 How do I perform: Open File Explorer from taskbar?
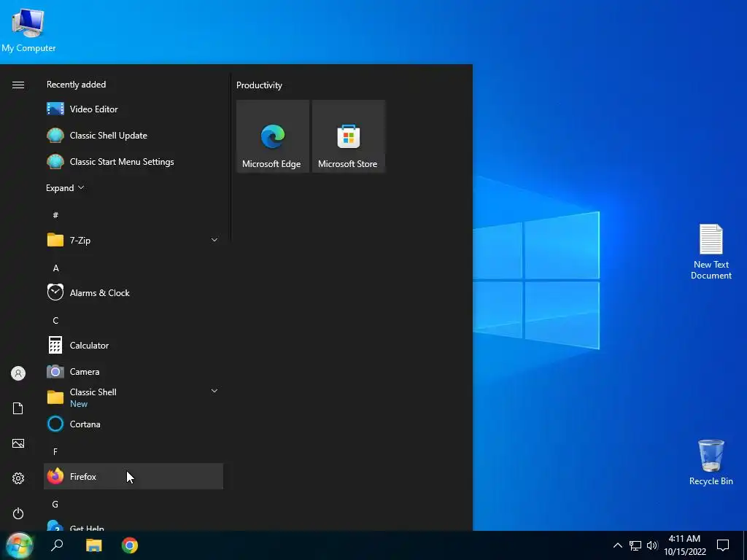[x=94, y=545]
